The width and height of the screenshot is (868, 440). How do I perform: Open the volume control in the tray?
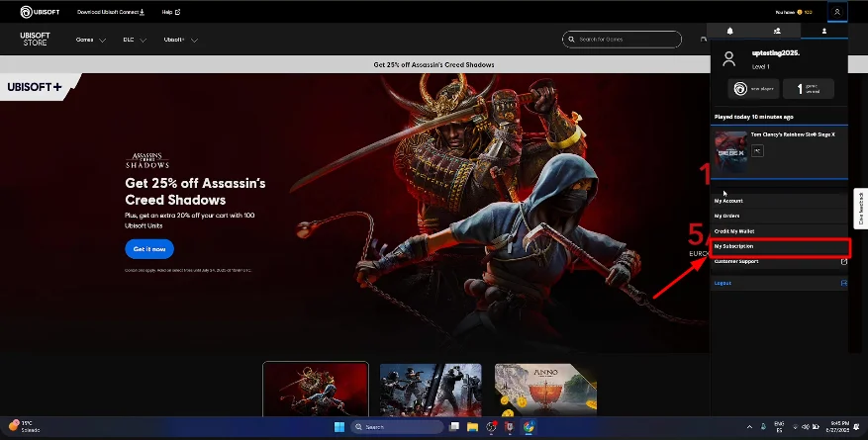point(806,427)
